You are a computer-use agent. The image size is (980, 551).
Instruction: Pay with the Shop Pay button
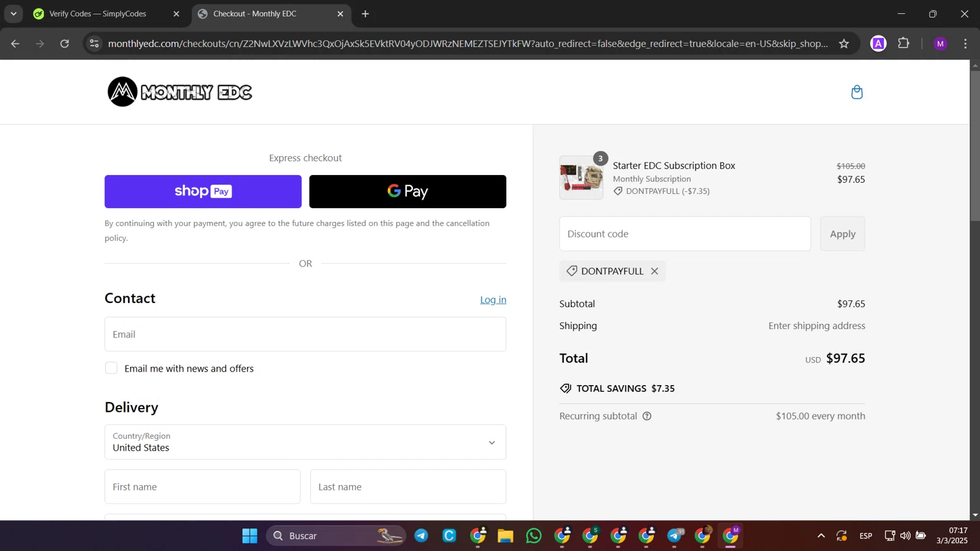click(x=203, y=191)
